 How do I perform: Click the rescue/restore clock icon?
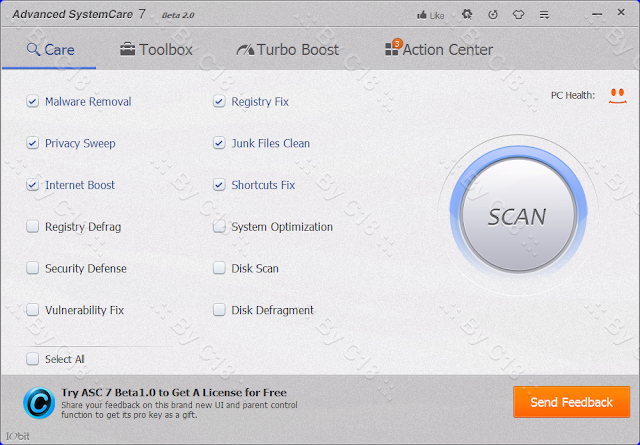click(493, 15)
